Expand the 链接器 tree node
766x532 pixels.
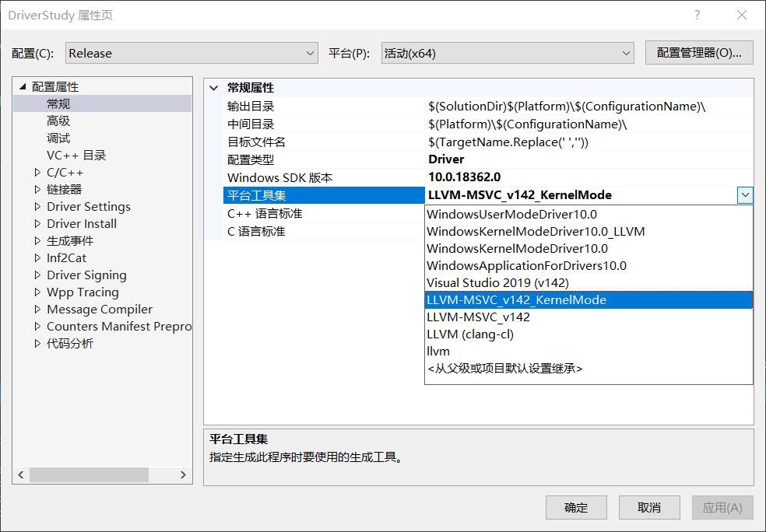click(37, 190)
